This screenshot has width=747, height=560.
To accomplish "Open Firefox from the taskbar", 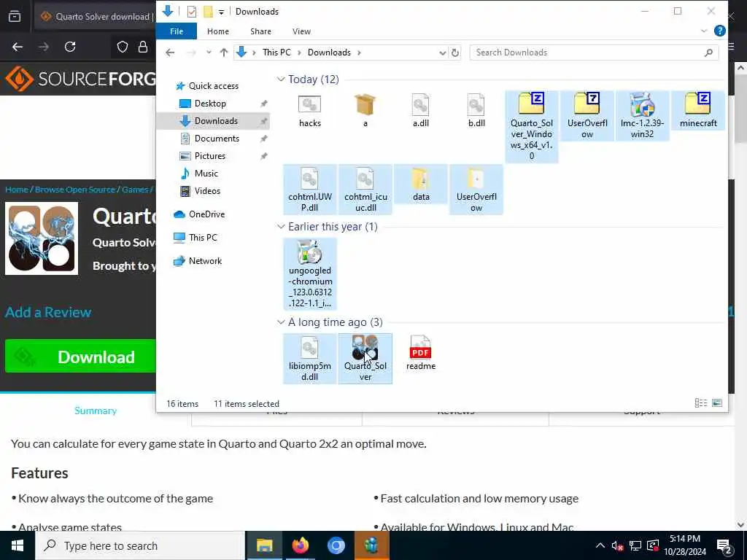I will coord(300,545).
